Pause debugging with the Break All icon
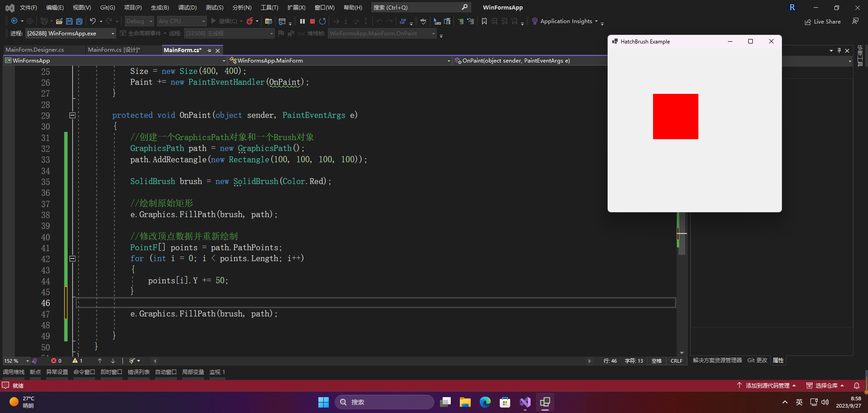Viewport: 868px width, 413px height. pyautogui.click(x=302, y=21)
